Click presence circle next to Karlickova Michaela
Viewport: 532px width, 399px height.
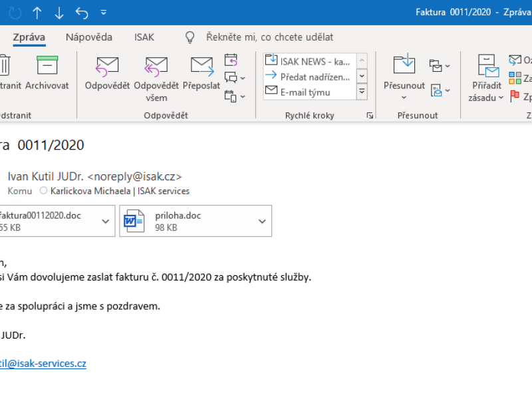click(43, 191)
